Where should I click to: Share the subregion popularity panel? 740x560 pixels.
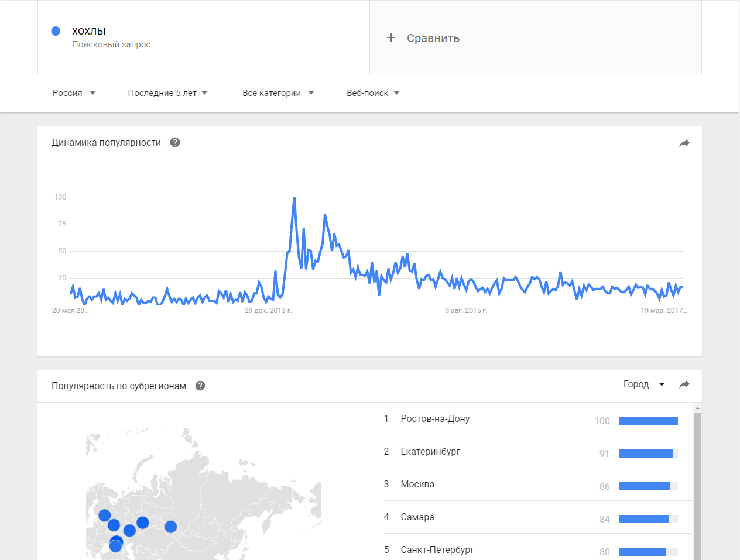coord(684,384)
